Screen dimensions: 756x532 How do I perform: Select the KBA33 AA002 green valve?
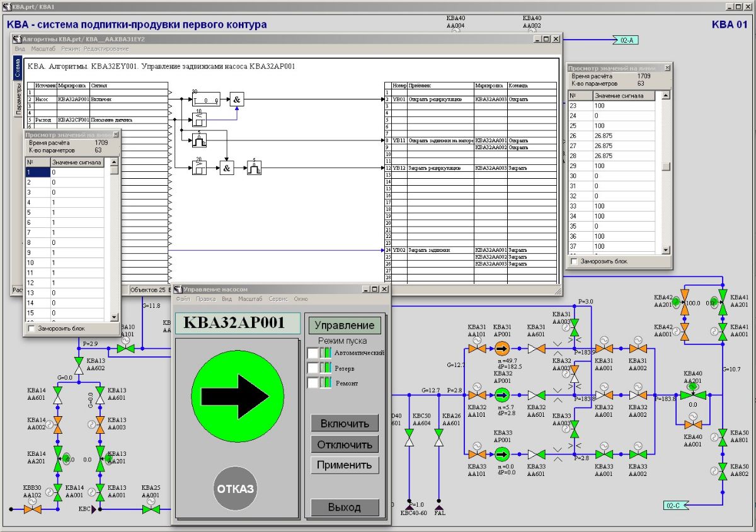click(638, 454)
